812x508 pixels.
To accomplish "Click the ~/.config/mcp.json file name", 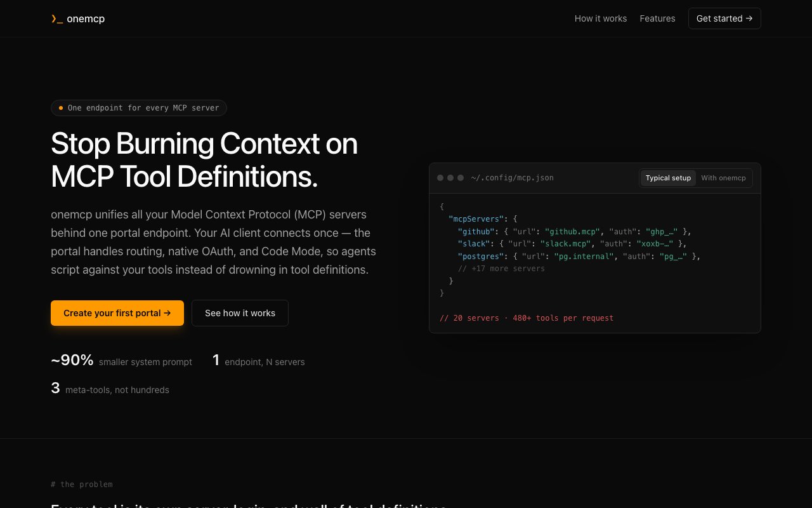I will [x=512, y=178].
